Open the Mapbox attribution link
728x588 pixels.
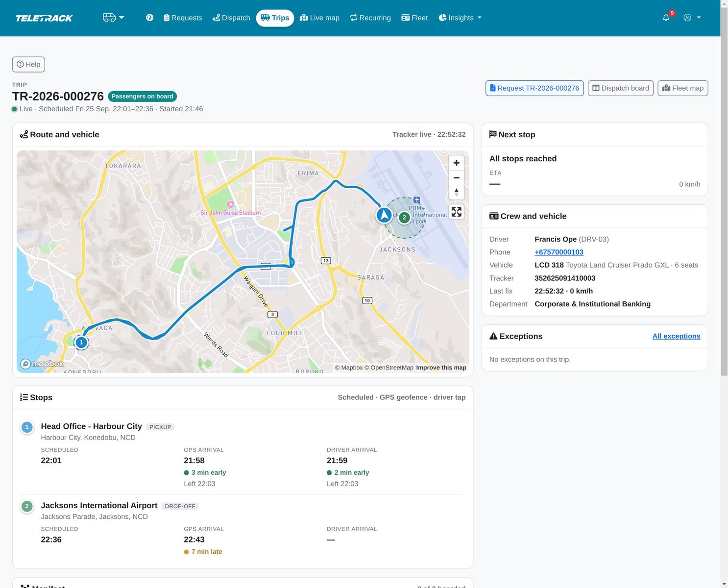click(349, 367)
